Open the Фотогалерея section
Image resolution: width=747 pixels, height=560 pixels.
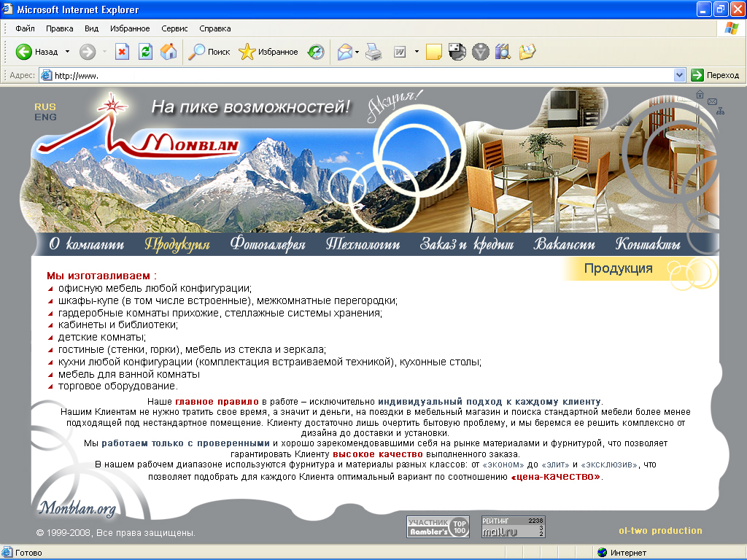point(267,244)
